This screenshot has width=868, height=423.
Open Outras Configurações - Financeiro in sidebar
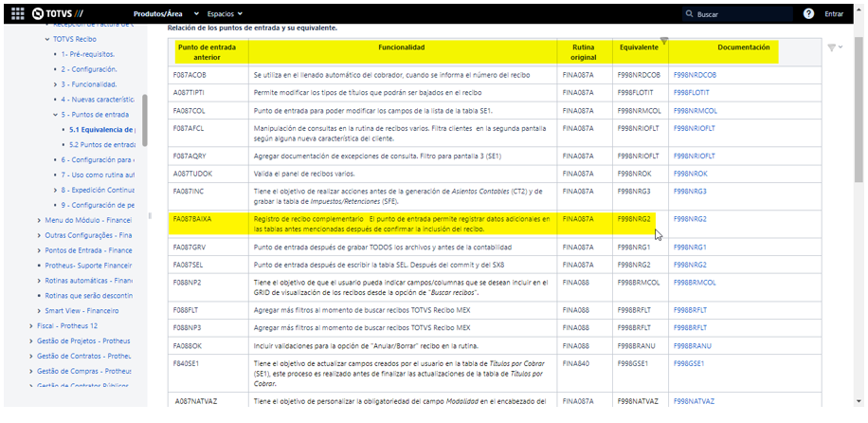[88, 235]
